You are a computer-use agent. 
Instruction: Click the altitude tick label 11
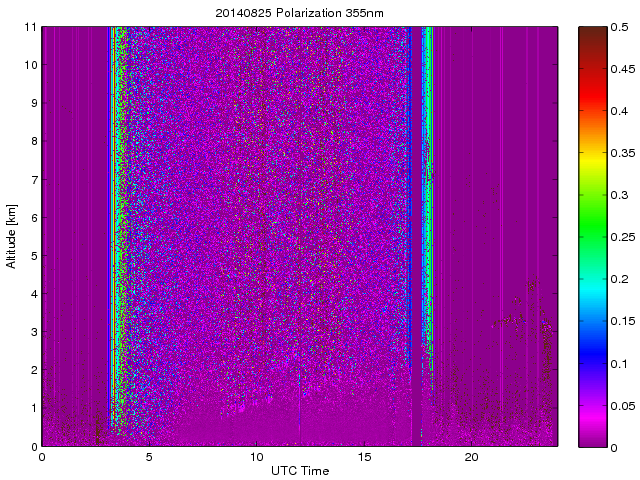point(30,27)
